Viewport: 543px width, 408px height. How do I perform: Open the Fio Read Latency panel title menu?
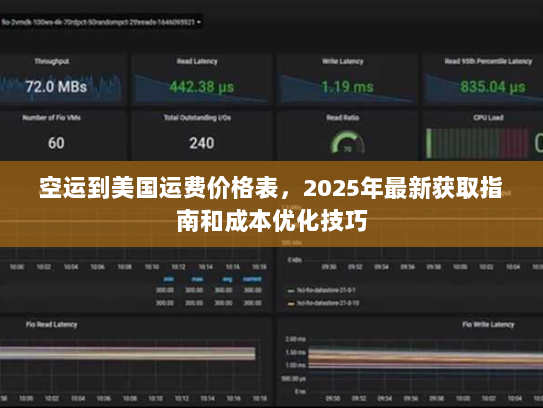tap(51, 325)
